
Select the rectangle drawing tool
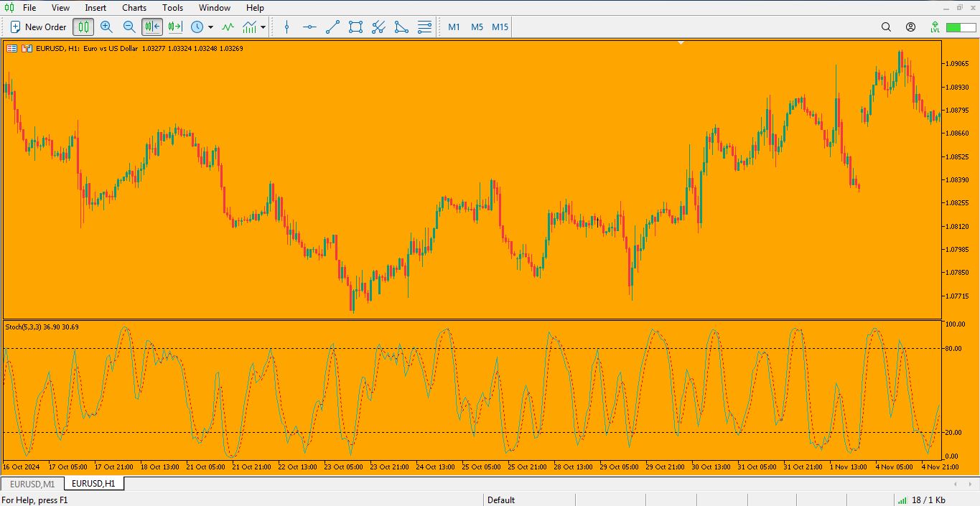tap(355, 27)
